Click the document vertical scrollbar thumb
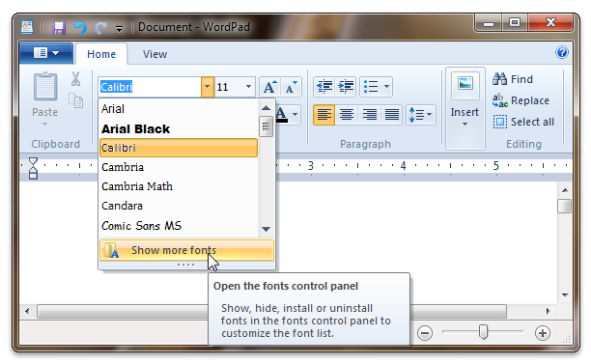The width and height of the screenshot is (591, 364). click(x=565, y=206)
